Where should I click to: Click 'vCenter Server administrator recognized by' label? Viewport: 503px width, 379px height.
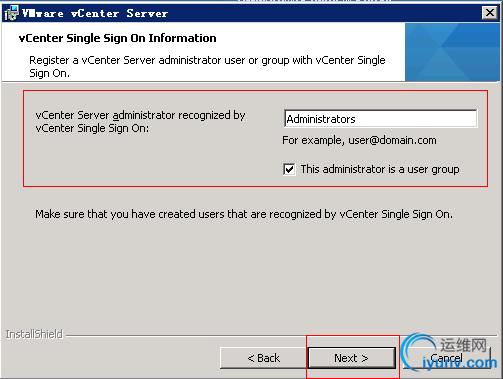click(140, 121)
